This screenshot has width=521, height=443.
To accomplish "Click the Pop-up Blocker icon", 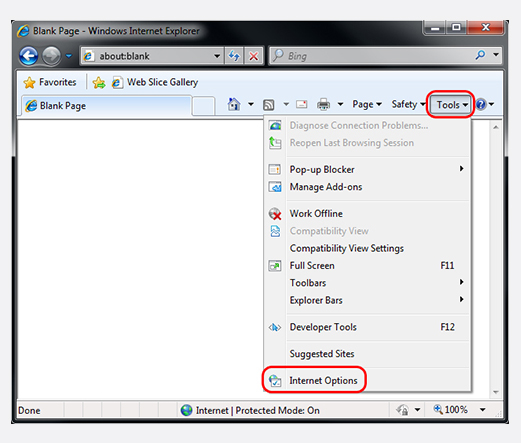I will [275, 169].
